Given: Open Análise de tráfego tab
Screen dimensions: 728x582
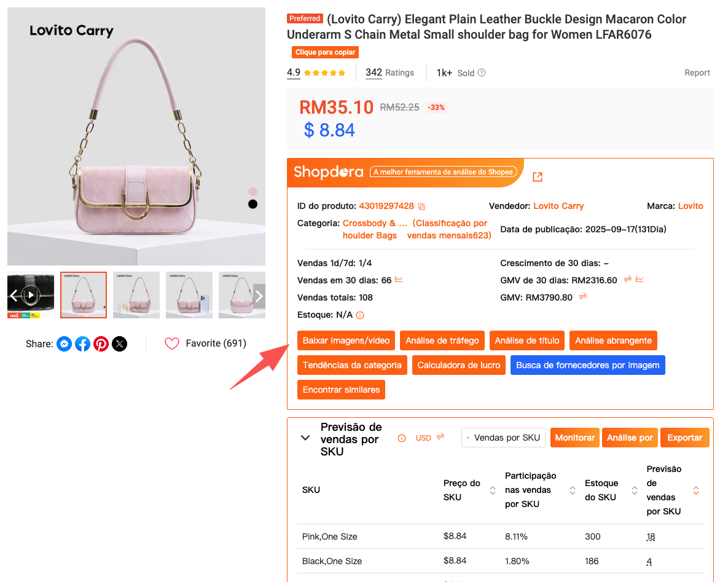Looking at the screenshot, I should (442, 340).
